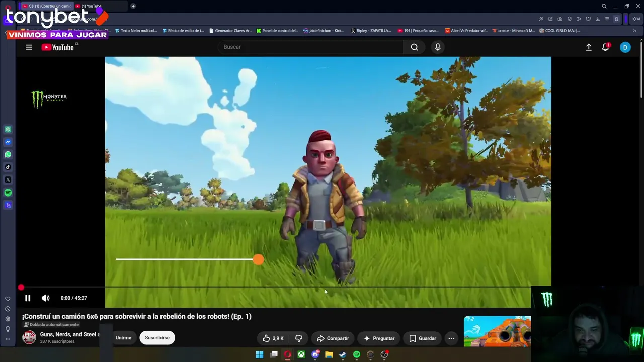
Task: Open TikTok in browser sidebar
Action: coord(8,167)
